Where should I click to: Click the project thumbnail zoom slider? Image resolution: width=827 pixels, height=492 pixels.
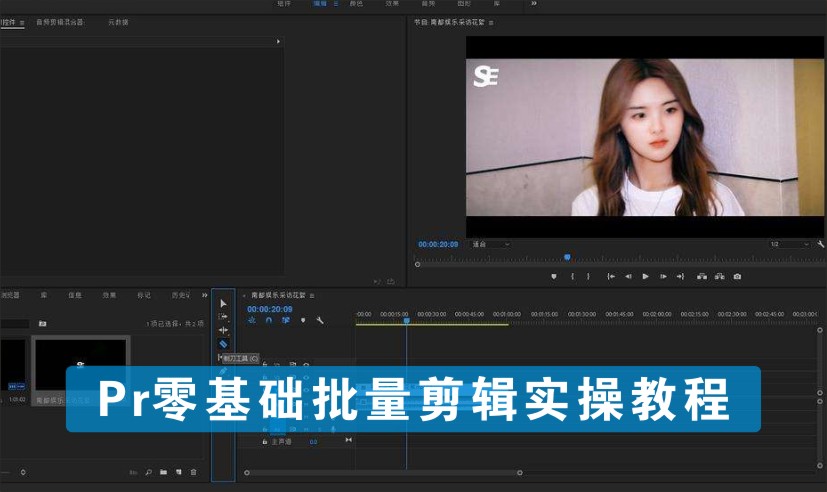23,472
